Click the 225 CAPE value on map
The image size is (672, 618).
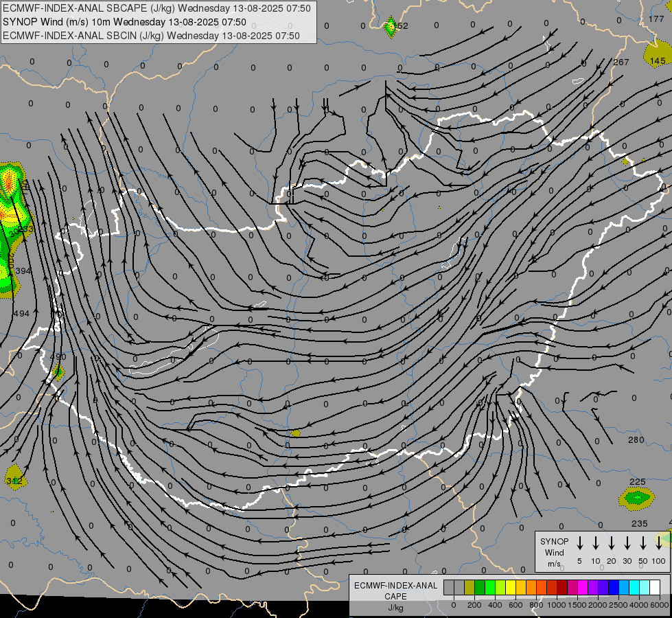pos(637,482)
